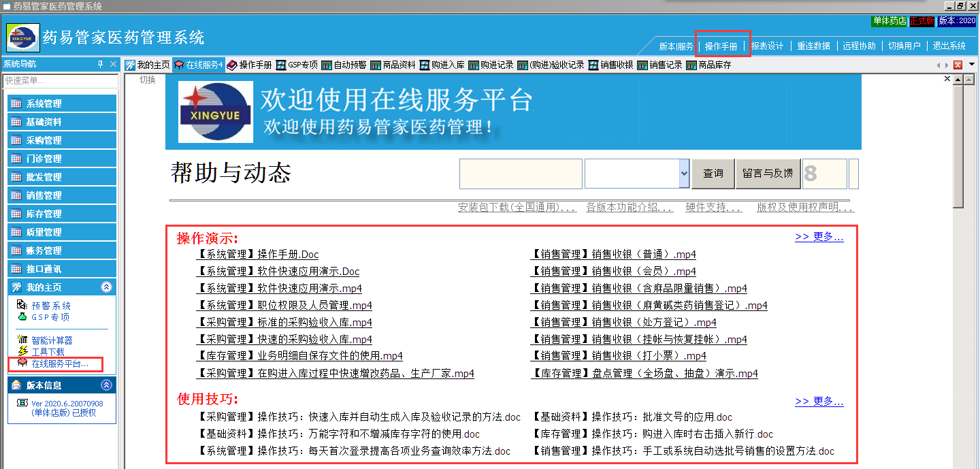Viewport: 980px width, 469px height.
Task: Click the XINGYUE logo in the title banner
Action: pos(23,38)
